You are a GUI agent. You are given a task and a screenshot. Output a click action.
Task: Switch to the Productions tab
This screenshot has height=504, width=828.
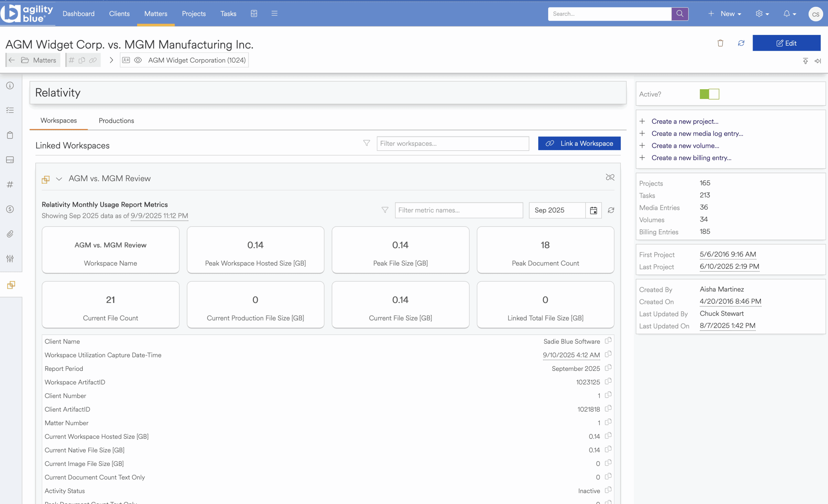(x=116, y=121)
